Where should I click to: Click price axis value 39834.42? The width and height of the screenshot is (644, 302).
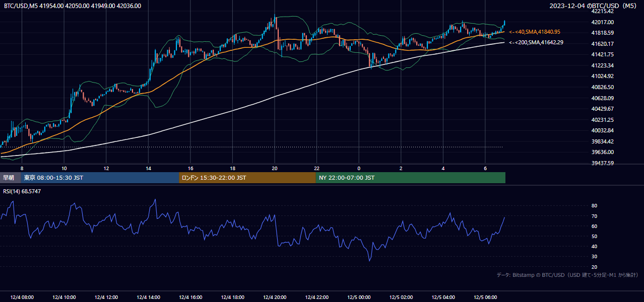point(603,141)
